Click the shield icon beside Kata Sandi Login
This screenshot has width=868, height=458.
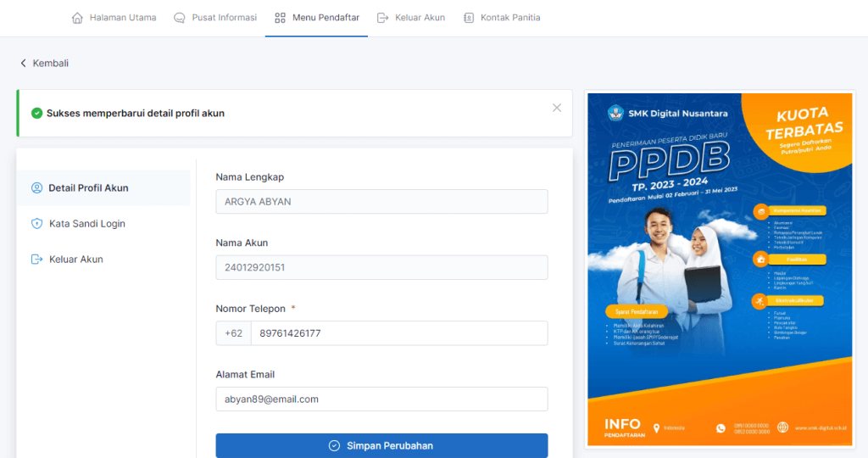coord(36,224)
